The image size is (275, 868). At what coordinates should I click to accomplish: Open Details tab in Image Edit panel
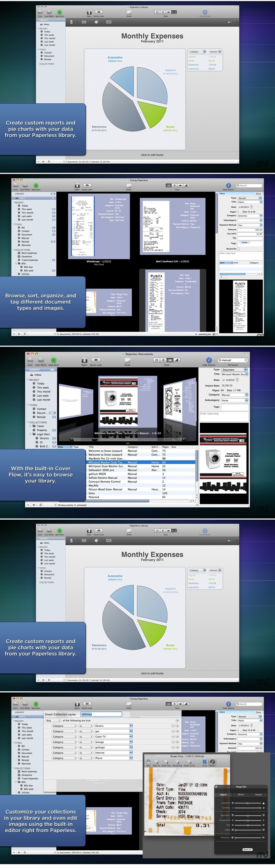(258, 795)
